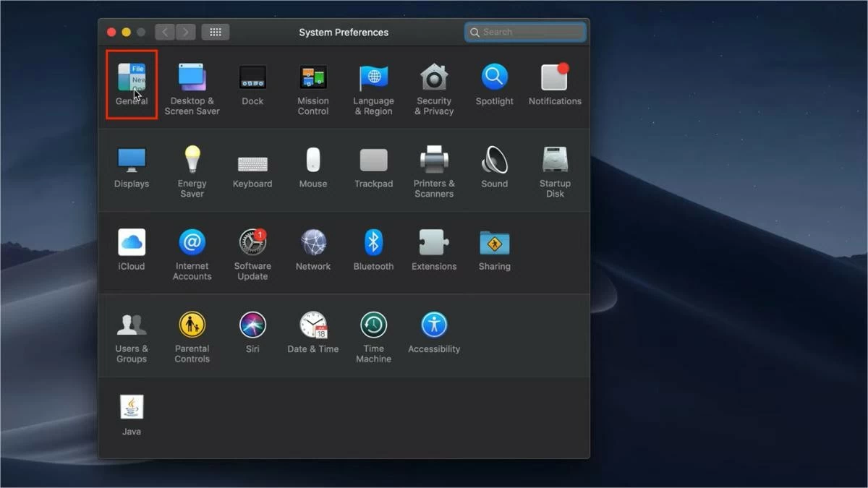Click the back navigation arrow
This screenshot has width=868, height=488.
tap(165, 32)
